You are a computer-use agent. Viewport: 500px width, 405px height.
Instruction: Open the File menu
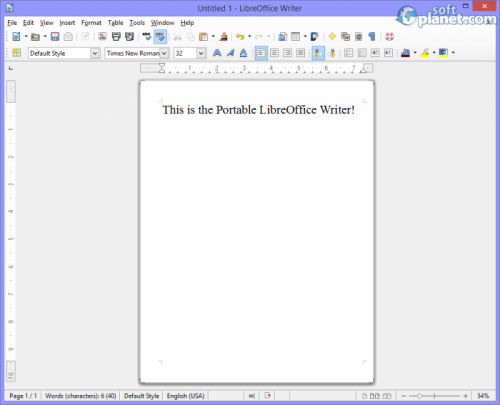12,23
